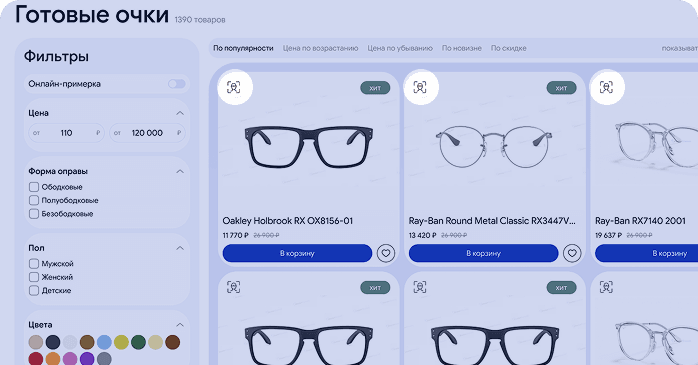Select the purple color swatch

click(x=87, y=358)
